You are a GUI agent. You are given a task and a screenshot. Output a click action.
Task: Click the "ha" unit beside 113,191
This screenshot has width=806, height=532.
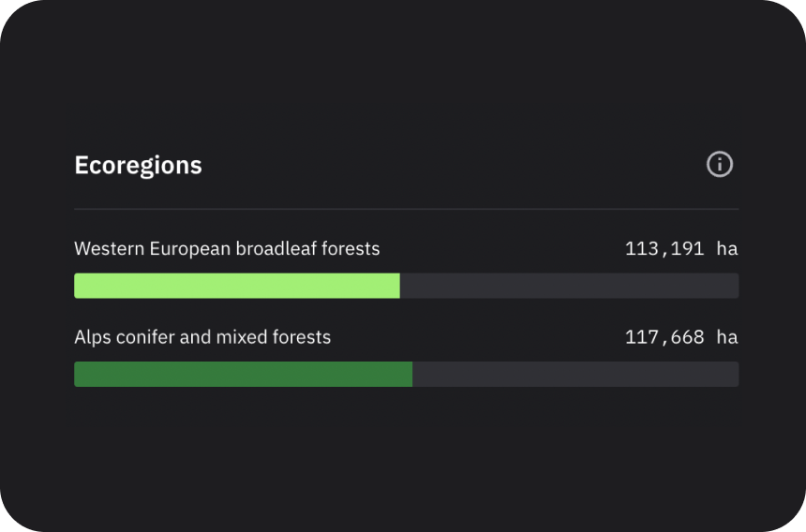coord(727,249)
